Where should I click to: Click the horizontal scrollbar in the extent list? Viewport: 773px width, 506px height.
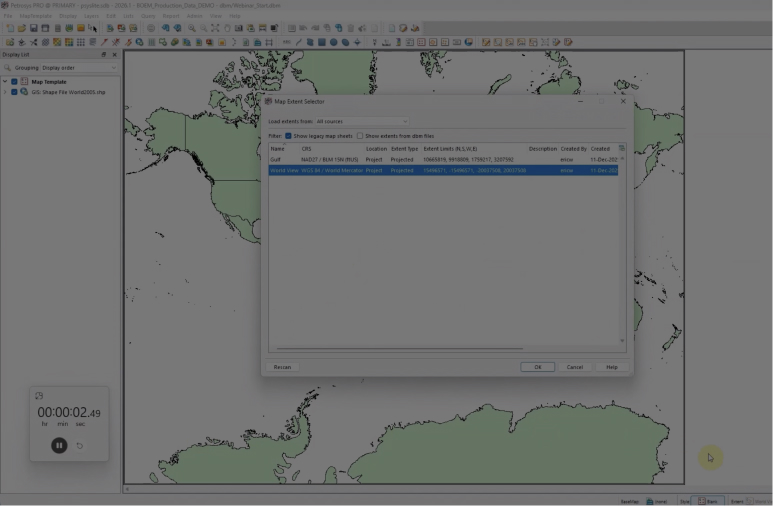coord(400,349)
